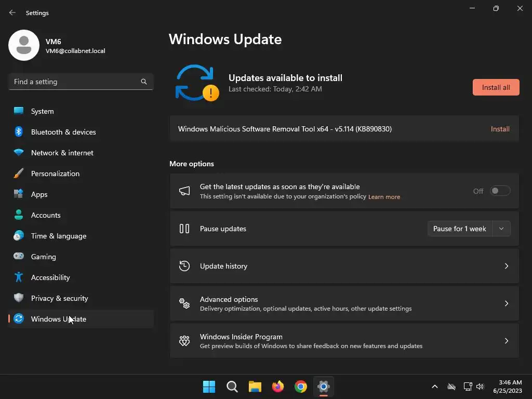This screenshot has width=532, height=399.
Task: Click the Bluetooth icon in sidebar
Action: pyautogui.click(x=19, y=131)
